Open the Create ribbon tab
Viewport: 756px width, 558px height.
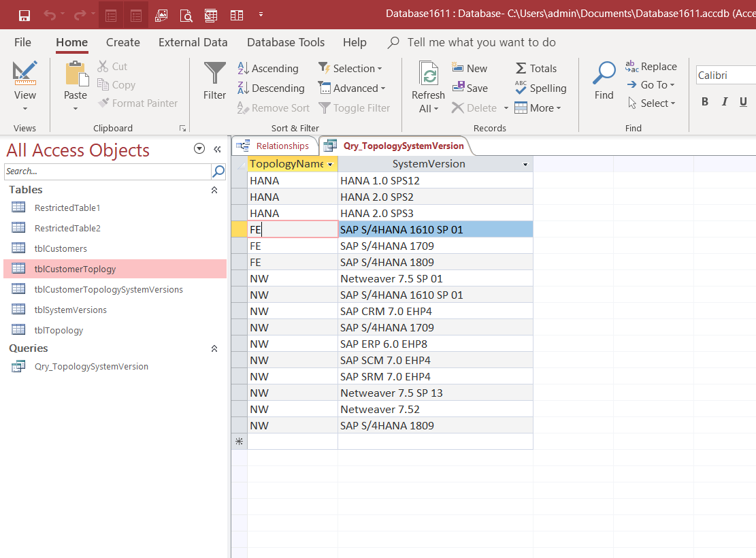tap(123, 42)
